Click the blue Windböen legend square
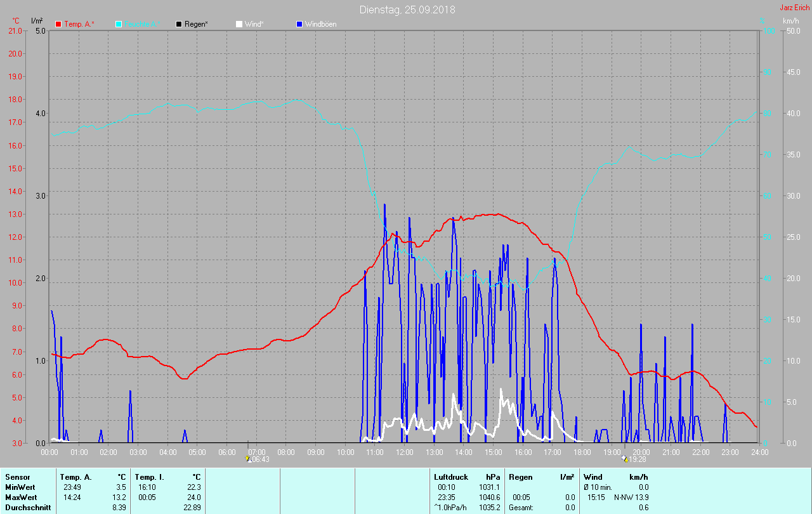The width and height of the screenshot is (812, 514). point(299,24)
